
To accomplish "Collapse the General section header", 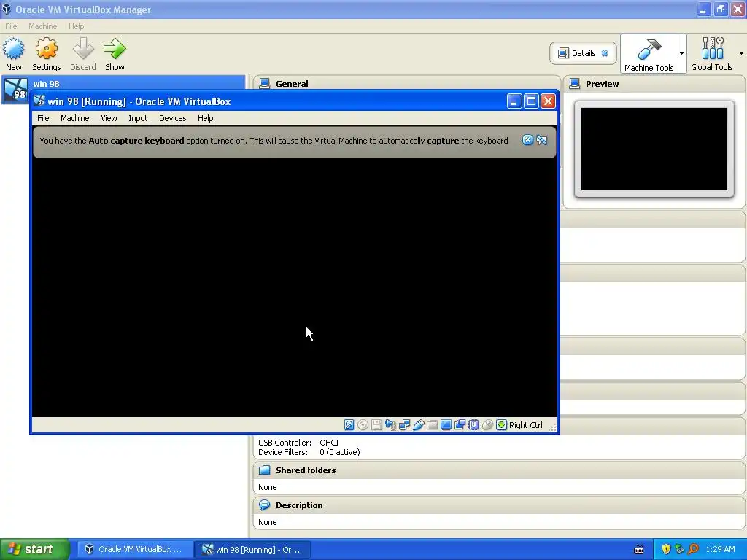I will [406, 83].
